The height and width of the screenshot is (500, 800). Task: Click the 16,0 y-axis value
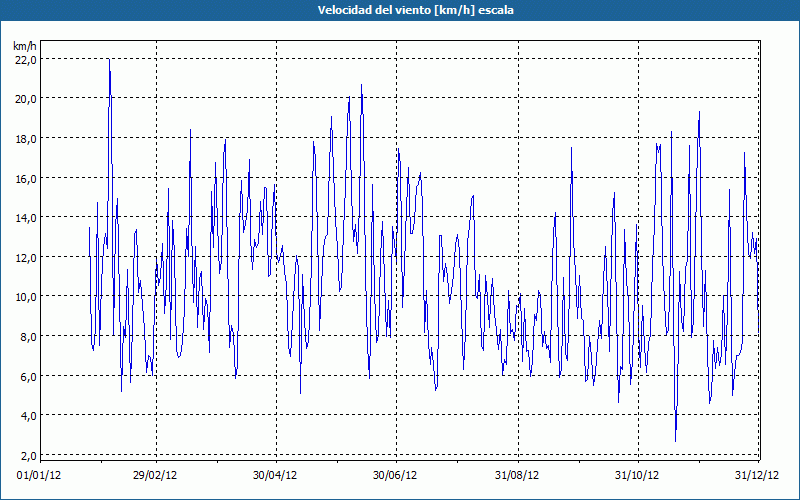point(26,179)
